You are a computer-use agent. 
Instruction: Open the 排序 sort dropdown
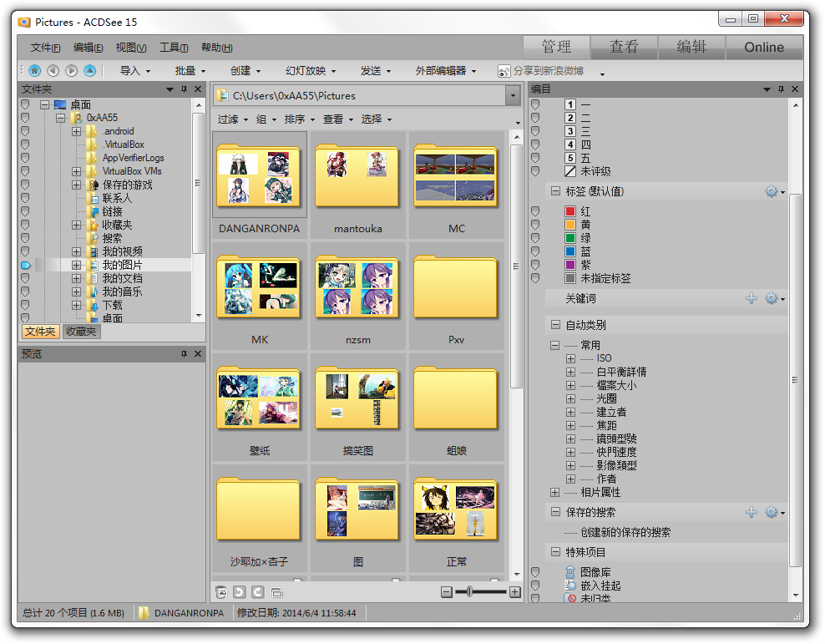300,119
